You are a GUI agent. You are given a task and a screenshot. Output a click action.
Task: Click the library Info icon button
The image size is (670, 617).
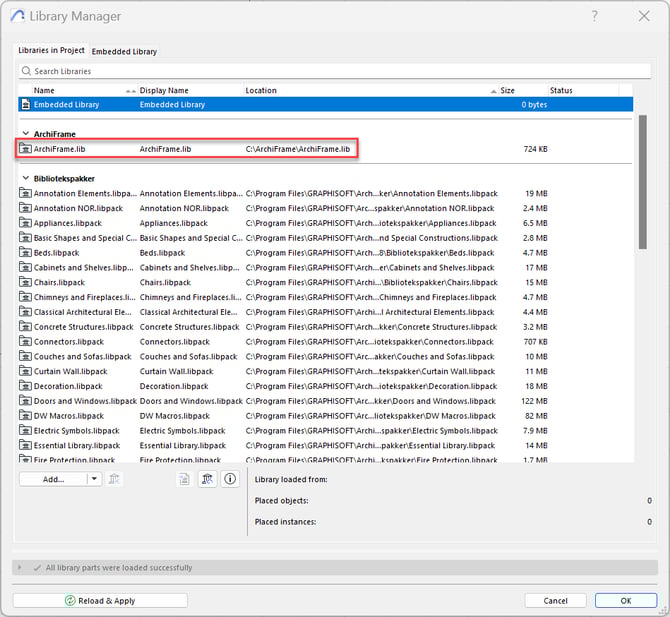coord(230,479)
